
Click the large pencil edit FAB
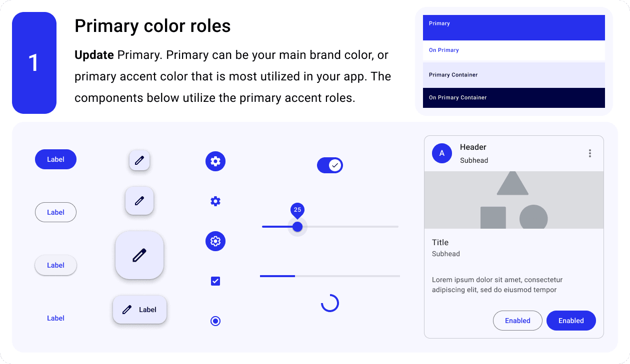(x=139, y=255)
